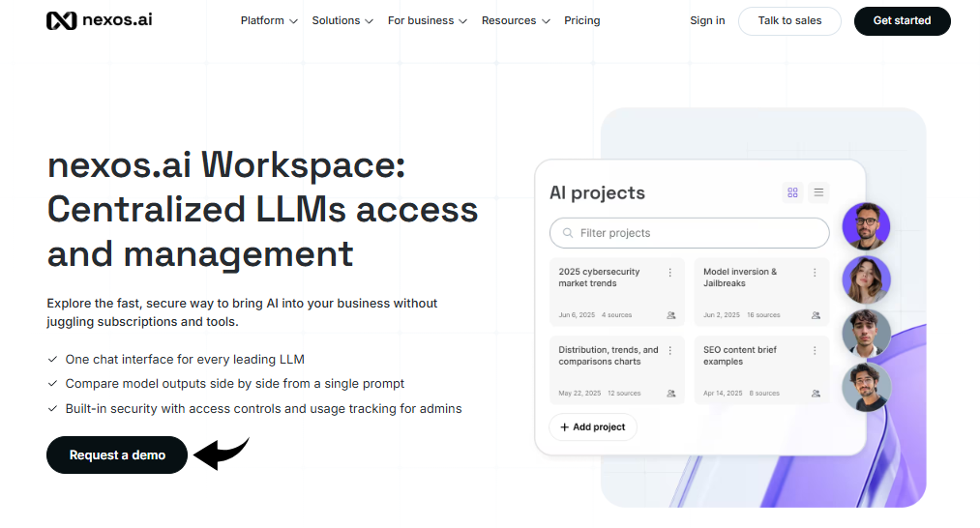Select the top avatar of man with glasses

[866, 226]
